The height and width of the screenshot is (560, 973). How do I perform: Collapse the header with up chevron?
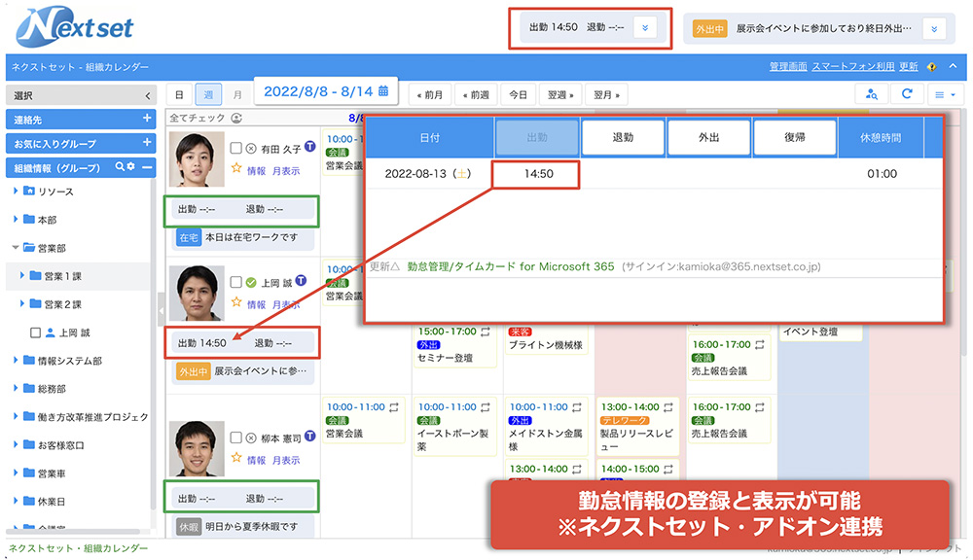coord(954,66)
